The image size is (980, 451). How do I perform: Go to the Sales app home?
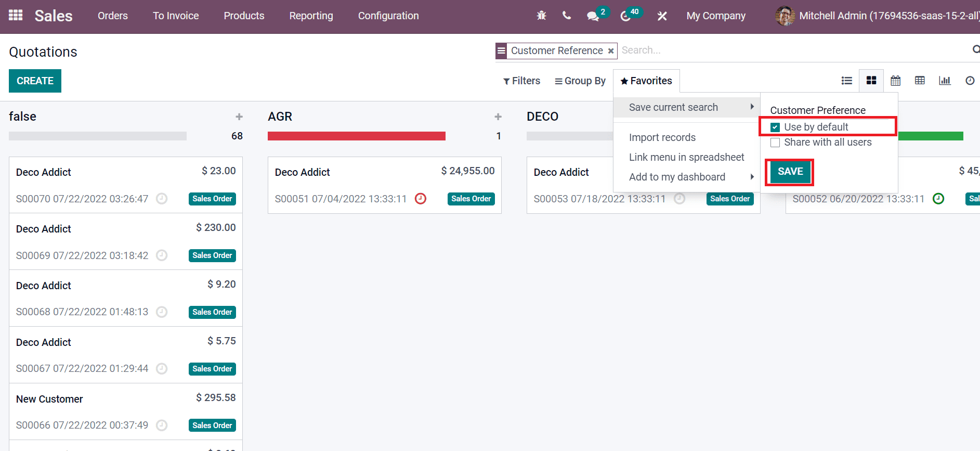tap(54, 16)
